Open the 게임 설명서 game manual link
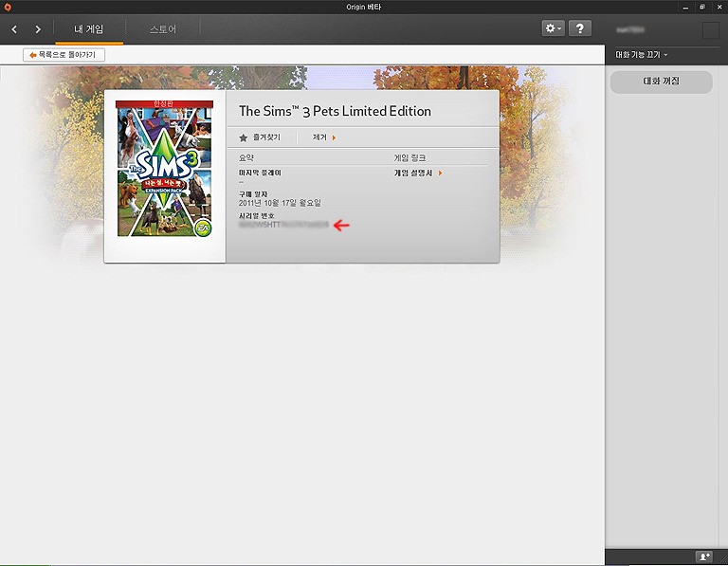The width and height of the screenshot is (728, 566). pos(418,173)
